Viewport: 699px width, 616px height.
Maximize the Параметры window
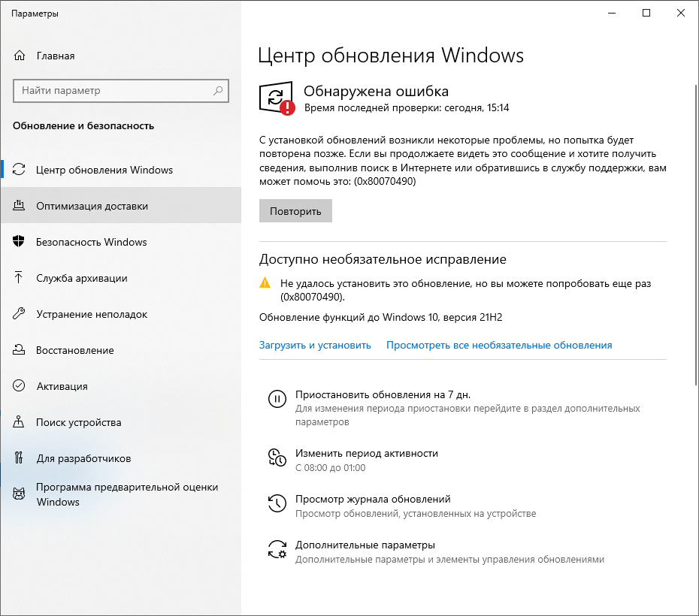646,13
